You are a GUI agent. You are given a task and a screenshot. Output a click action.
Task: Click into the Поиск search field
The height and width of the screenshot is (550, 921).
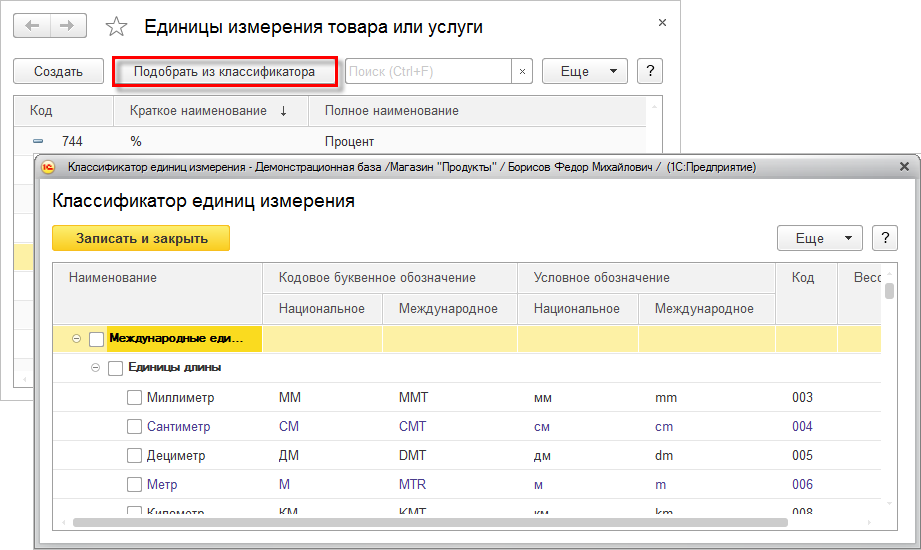pyautogui.click(x=427, y=72)
